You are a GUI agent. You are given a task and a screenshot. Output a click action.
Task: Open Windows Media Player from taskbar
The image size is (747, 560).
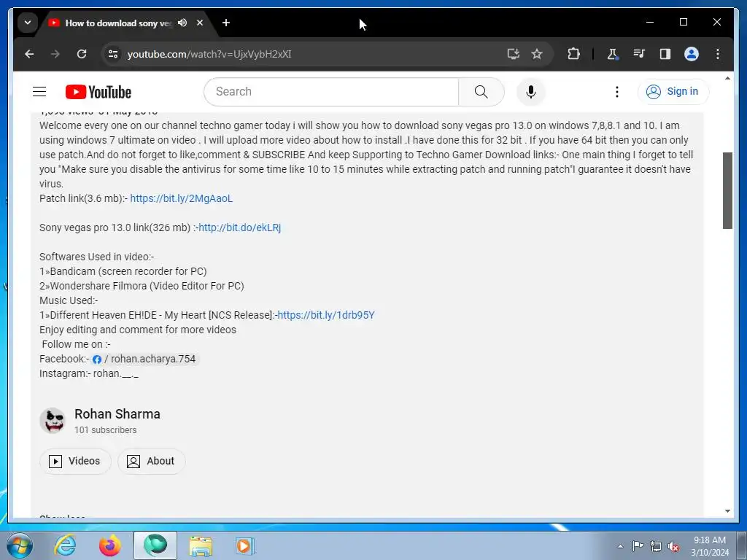click(x=245, y=545)
